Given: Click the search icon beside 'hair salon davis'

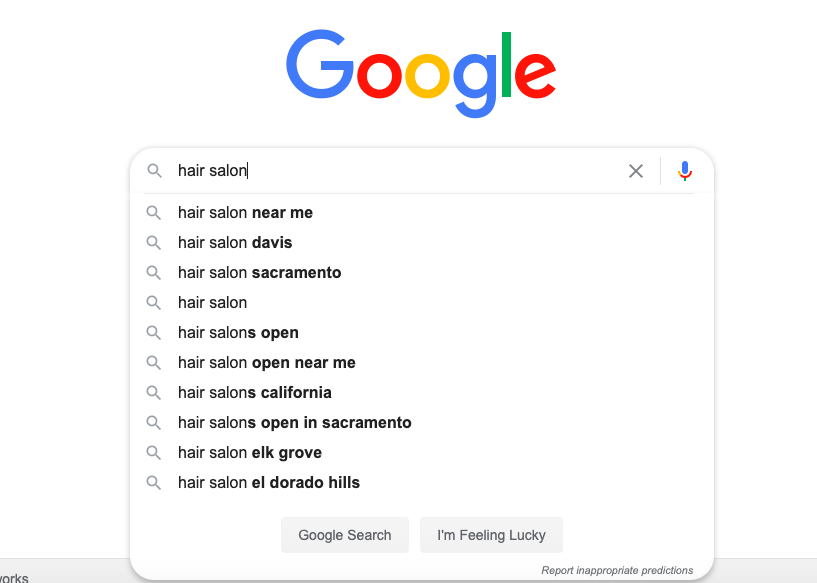Looking at the screenshot, I should 154,242.
